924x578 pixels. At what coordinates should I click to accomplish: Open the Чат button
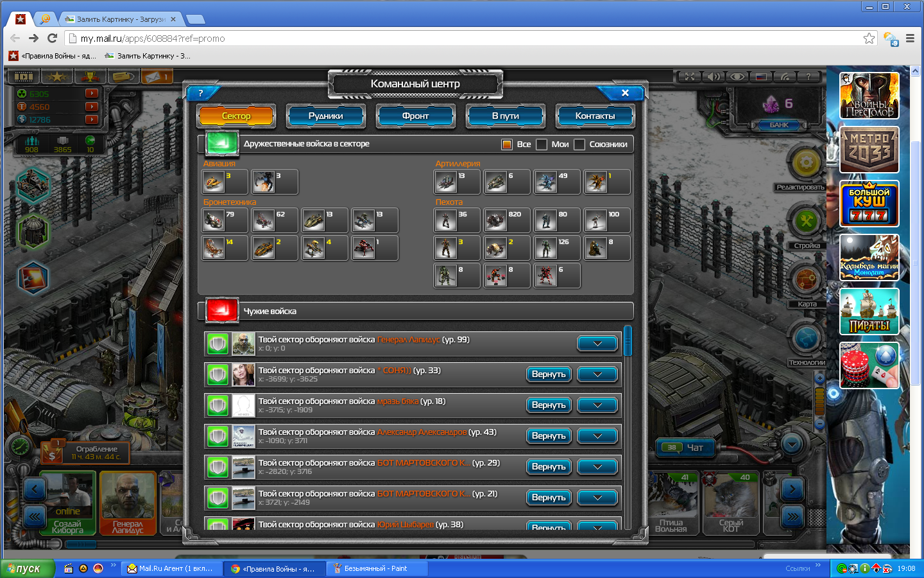(x=687, y=447)
